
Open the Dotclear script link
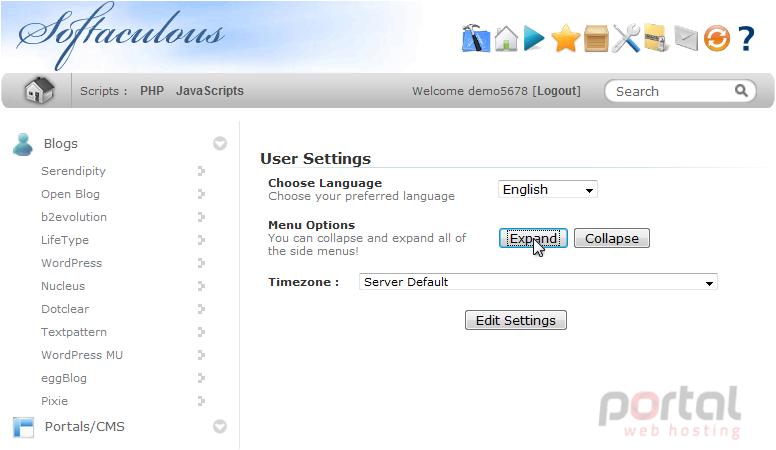[65, 309]
